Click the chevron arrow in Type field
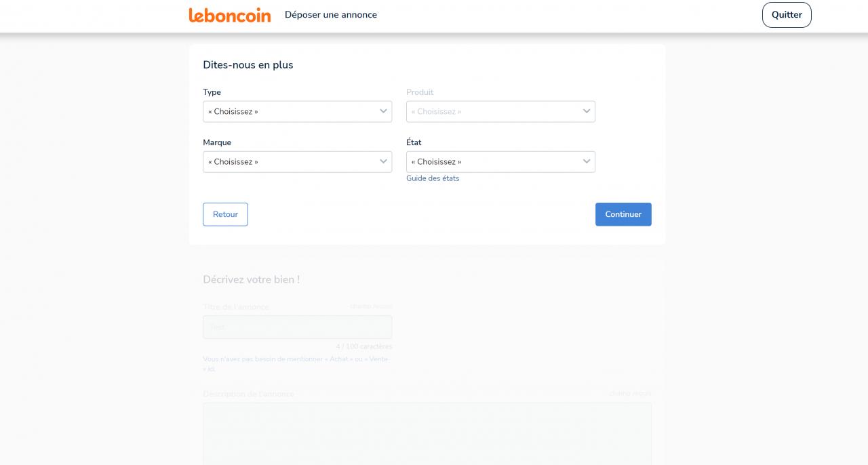The width and height of the screenshot is (868, 465). [x=383, y=111]
